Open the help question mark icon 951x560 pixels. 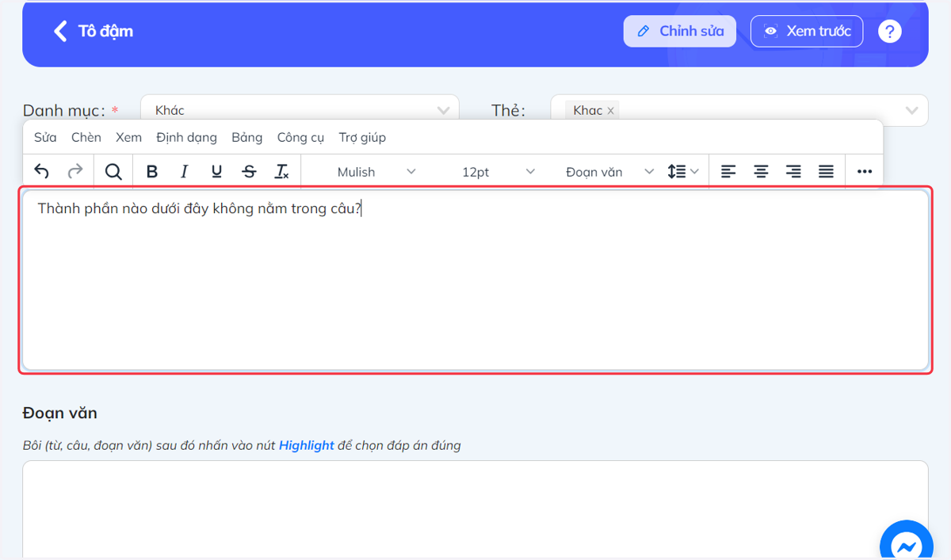(890, 31)
